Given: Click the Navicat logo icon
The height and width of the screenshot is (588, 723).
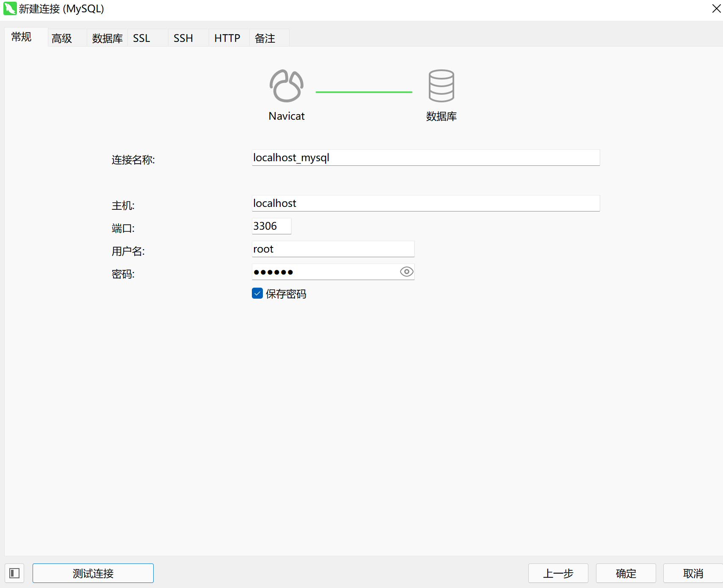Looking at the screenshot, I should click(x=287, y=86).
